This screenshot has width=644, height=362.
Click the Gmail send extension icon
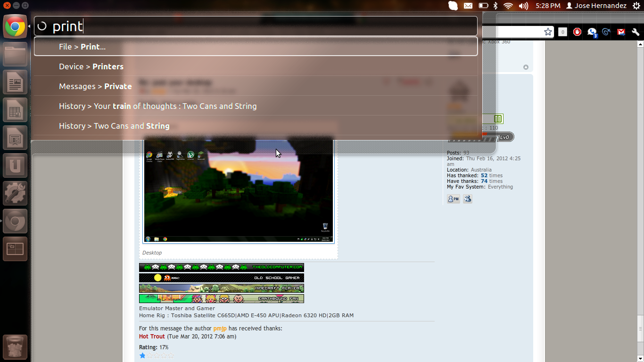click(621, 32)
